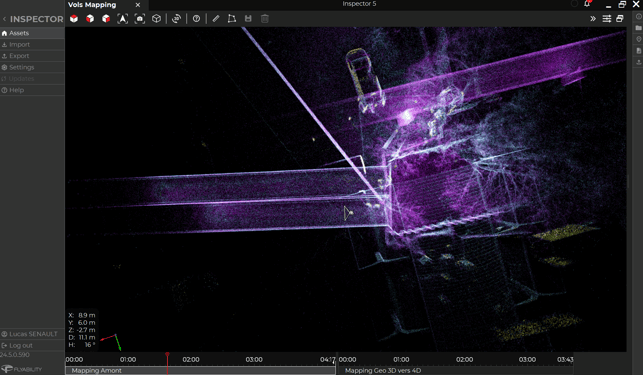Close the Vols Mapping tab
Viewport: 643px width, 375px height.
[x=138, y=5]
